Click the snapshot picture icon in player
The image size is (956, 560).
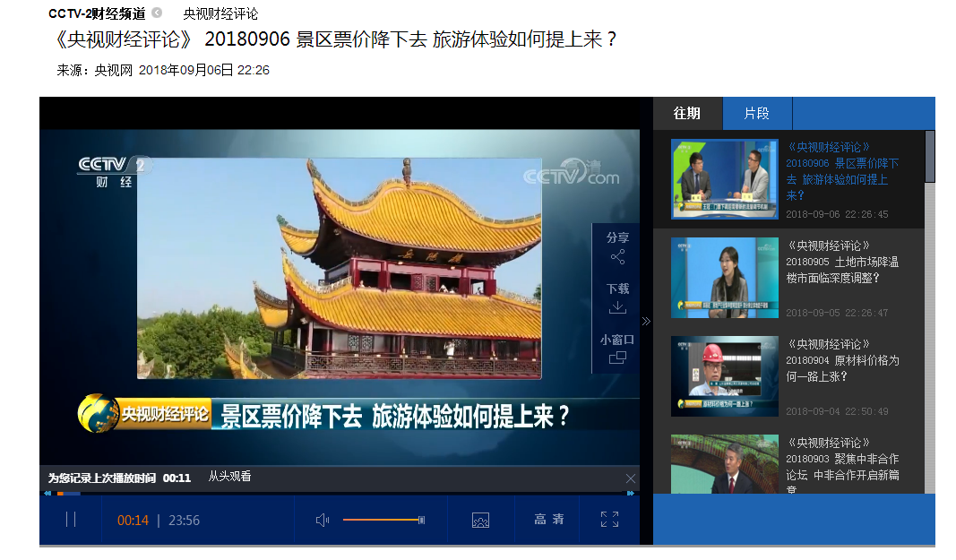coord(480,520)
